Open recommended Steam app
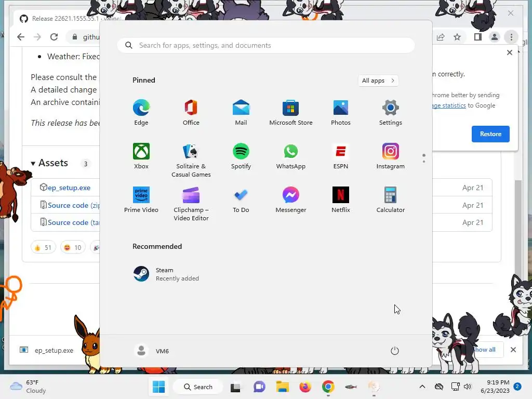The image size is (532, 399). 166,274
